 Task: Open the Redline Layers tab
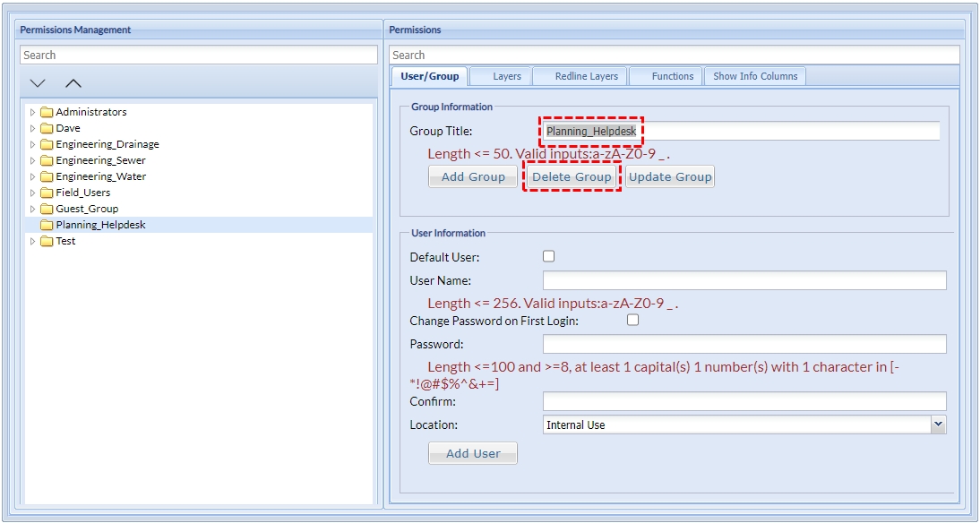pos(586,76)
